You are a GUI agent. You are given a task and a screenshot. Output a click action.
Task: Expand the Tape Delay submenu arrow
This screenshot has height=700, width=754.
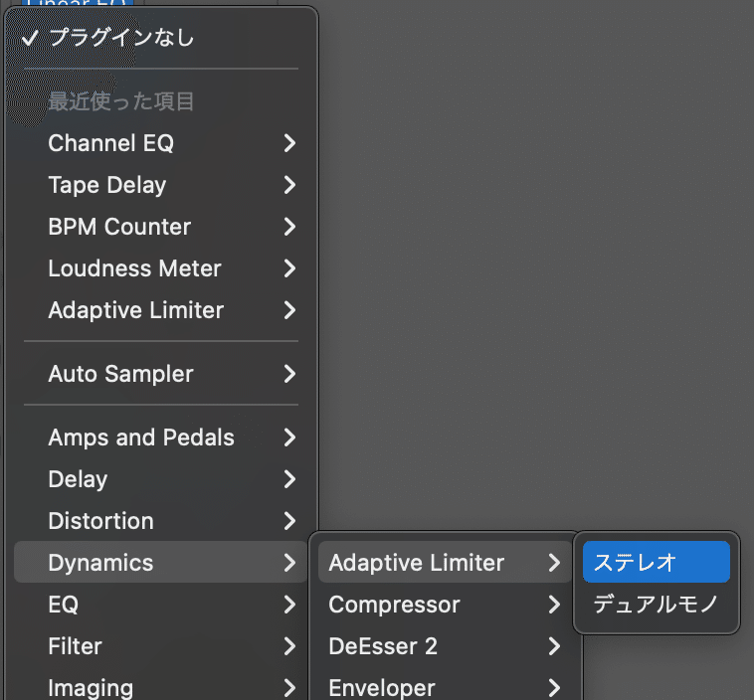click(x=289, y=185)
